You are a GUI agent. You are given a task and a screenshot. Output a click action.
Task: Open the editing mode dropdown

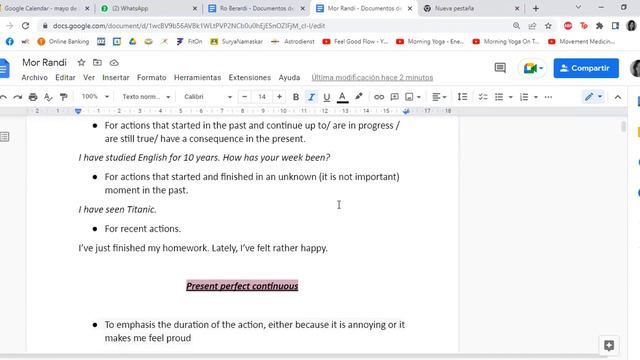pyautogui.click(x=593, y=97)
